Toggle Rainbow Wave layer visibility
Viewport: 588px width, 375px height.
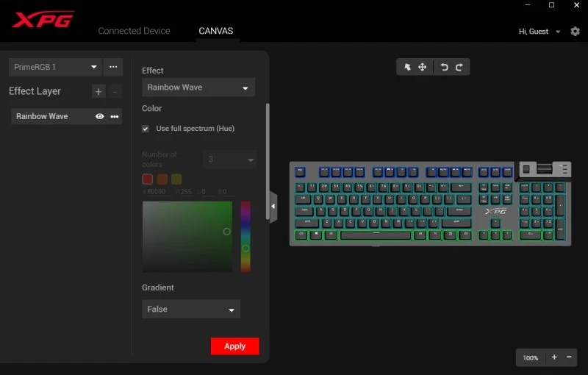[100, 116]
